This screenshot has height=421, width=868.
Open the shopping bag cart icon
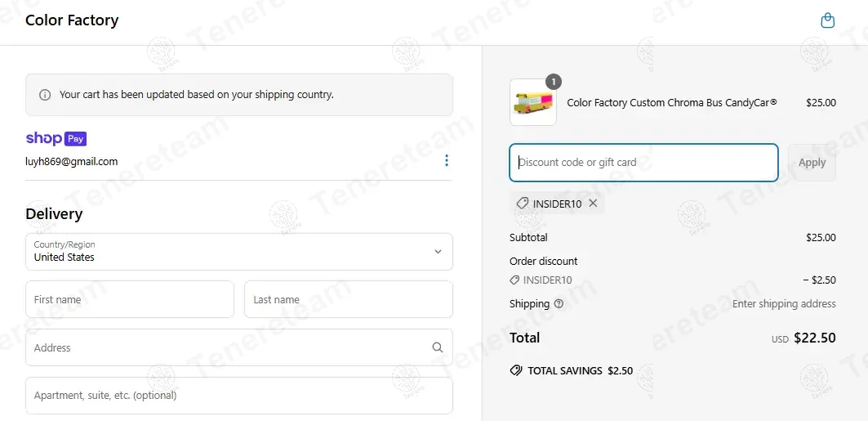click(x=827, y=20)
